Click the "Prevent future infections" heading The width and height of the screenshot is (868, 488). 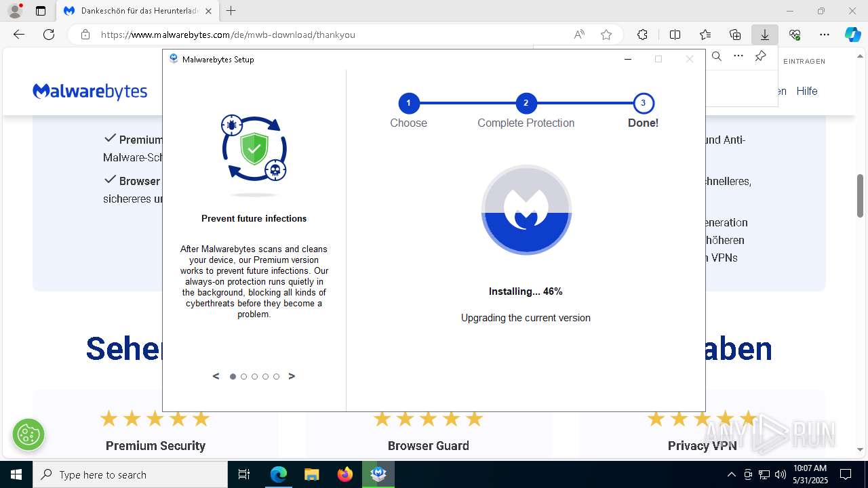pyautogui.click(x=254, y=218)
